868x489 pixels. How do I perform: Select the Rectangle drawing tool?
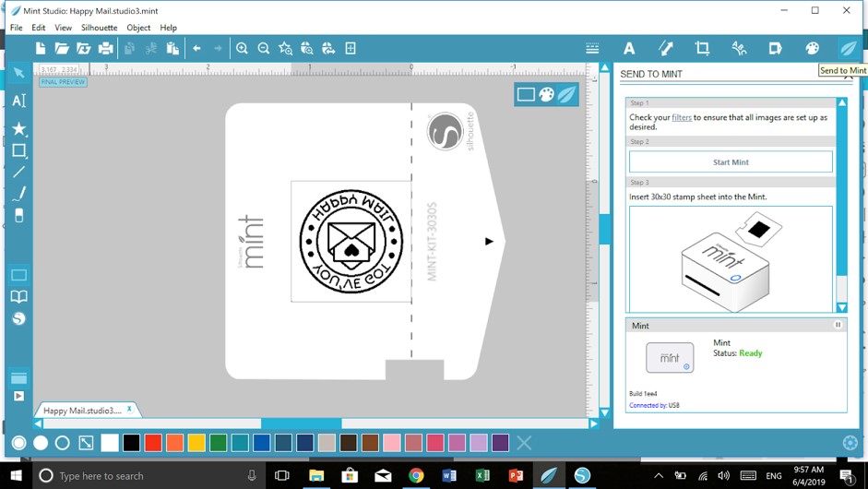18,150
